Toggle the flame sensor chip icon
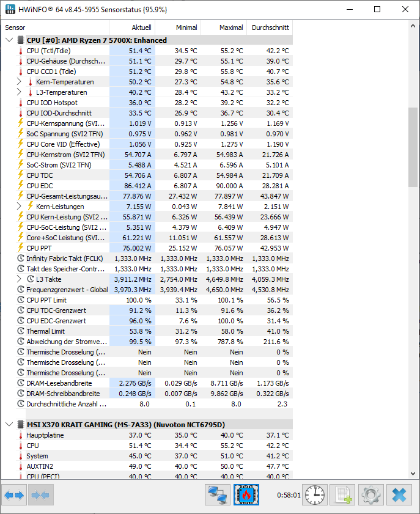 246,495
